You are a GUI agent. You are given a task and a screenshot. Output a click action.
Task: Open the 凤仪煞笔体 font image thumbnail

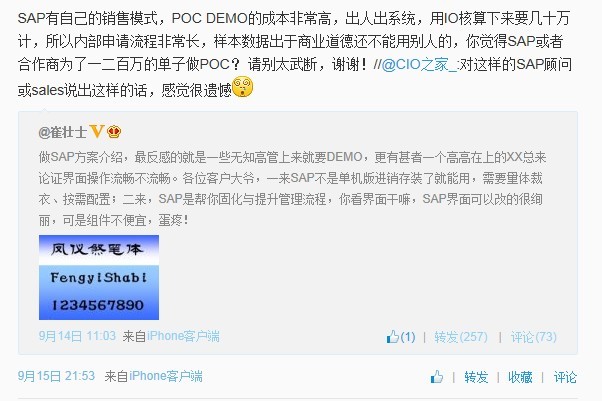[99, 277]
